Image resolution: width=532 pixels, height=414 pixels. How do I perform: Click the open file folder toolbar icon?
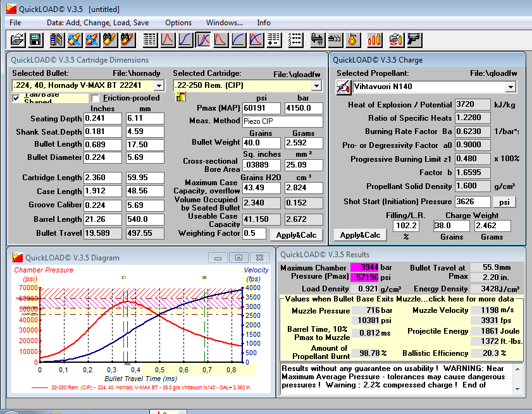tap(17, 40)
